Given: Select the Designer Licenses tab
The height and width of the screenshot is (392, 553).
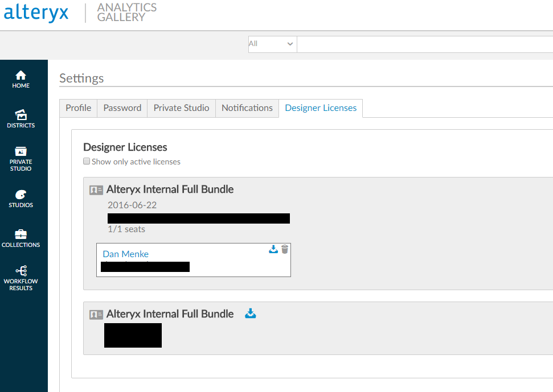Looking at the screenshot, I should 321,108.
